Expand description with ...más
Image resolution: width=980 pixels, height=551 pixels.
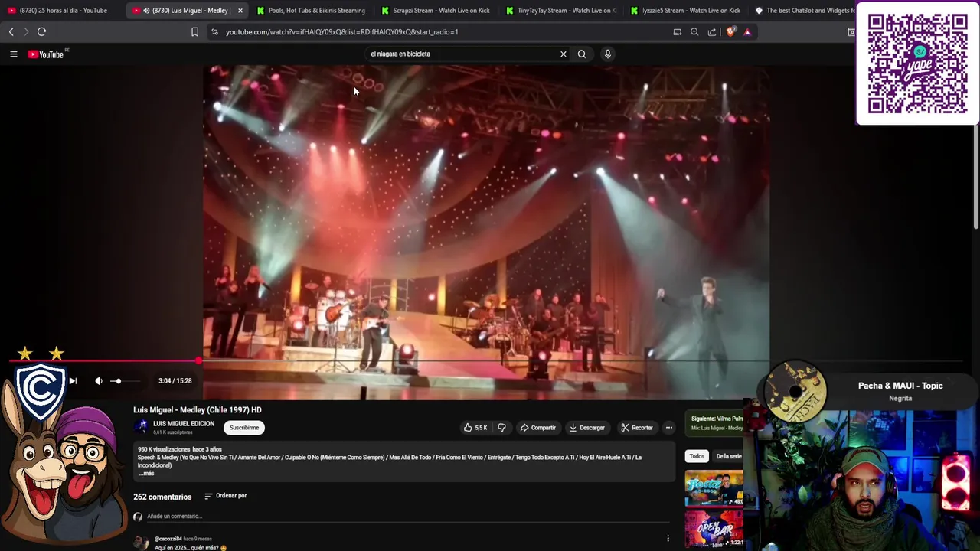(x=146, y=473)
